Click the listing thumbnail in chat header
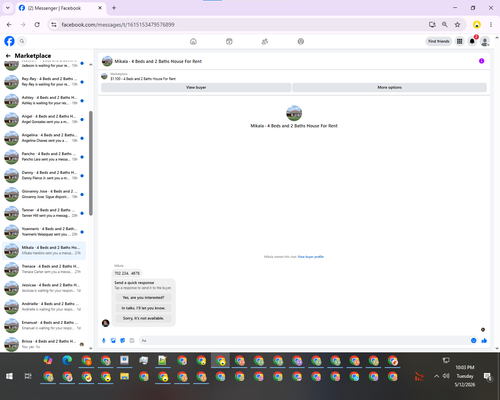 pyautogui.click(x=107, y=61)
